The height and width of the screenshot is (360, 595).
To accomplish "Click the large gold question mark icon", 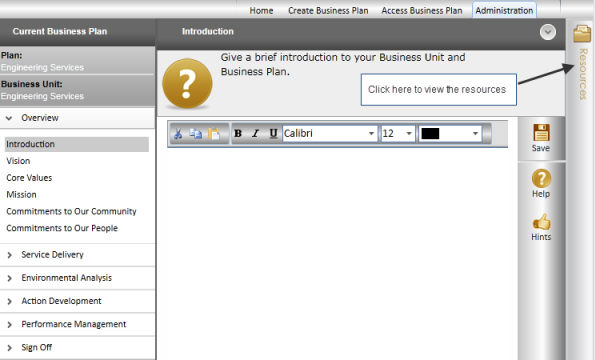I will pyautogui.click(x=187, y=83).
